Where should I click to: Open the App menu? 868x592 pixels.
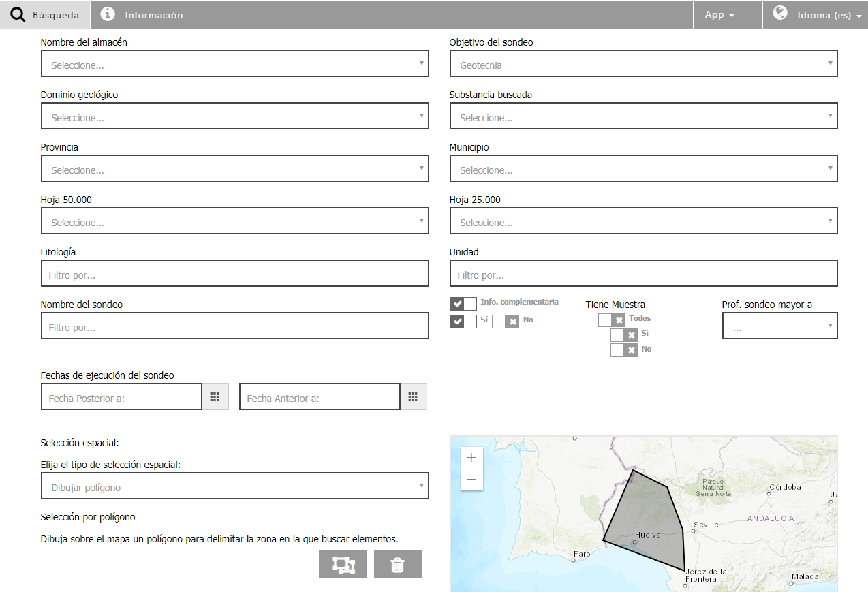719,14
